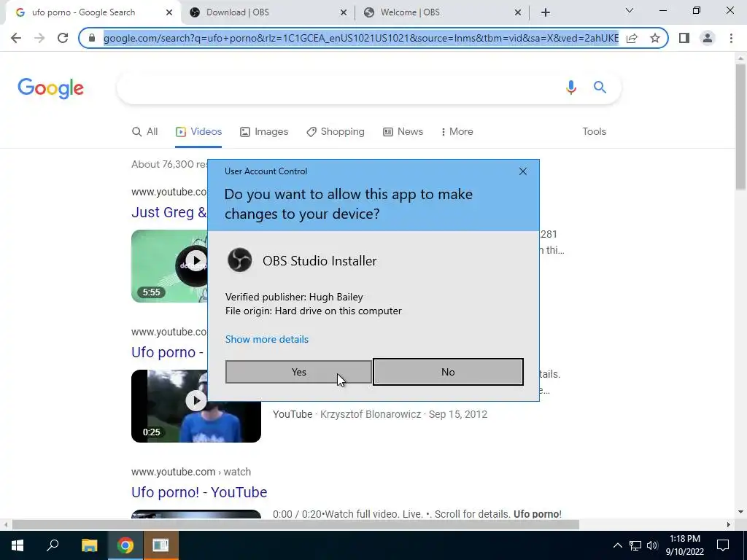Image resolution: width=747 pixels, height=560 pixels.
Task: Click the vertical page scrollbar
Action: coord(740,127)
